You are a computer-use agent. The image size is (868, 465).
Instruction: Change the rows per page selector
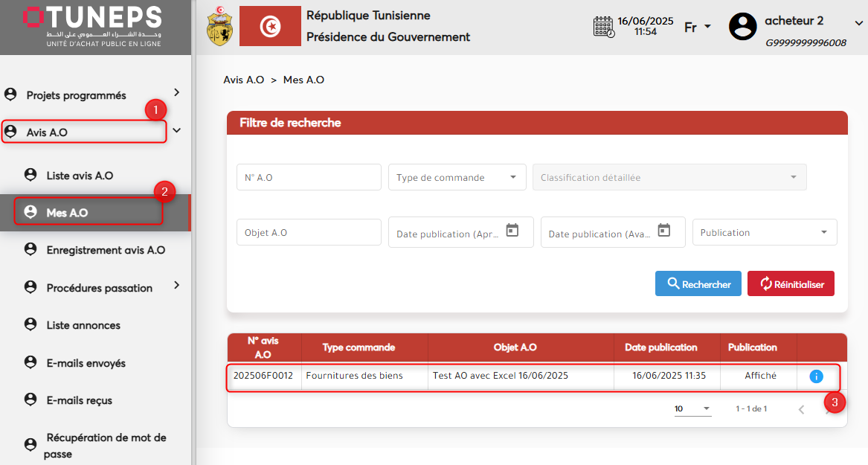tap(692, 409)
